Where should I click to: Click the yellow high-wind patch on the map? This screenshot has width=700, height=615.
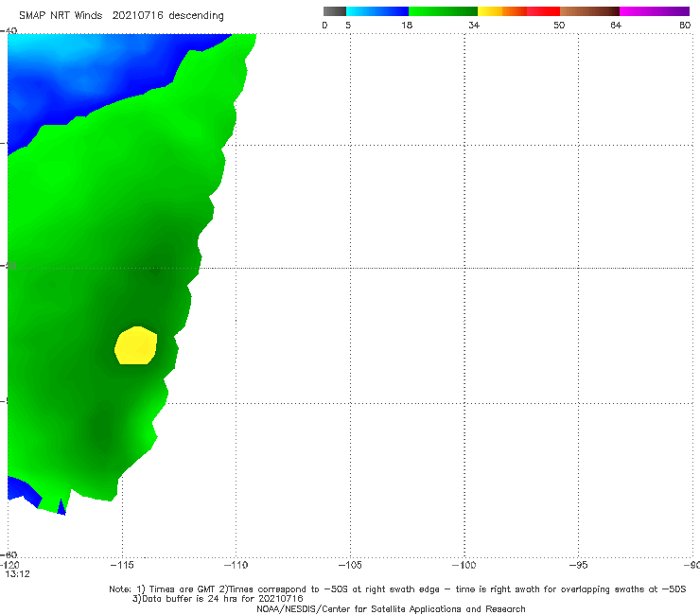(135, 345)
